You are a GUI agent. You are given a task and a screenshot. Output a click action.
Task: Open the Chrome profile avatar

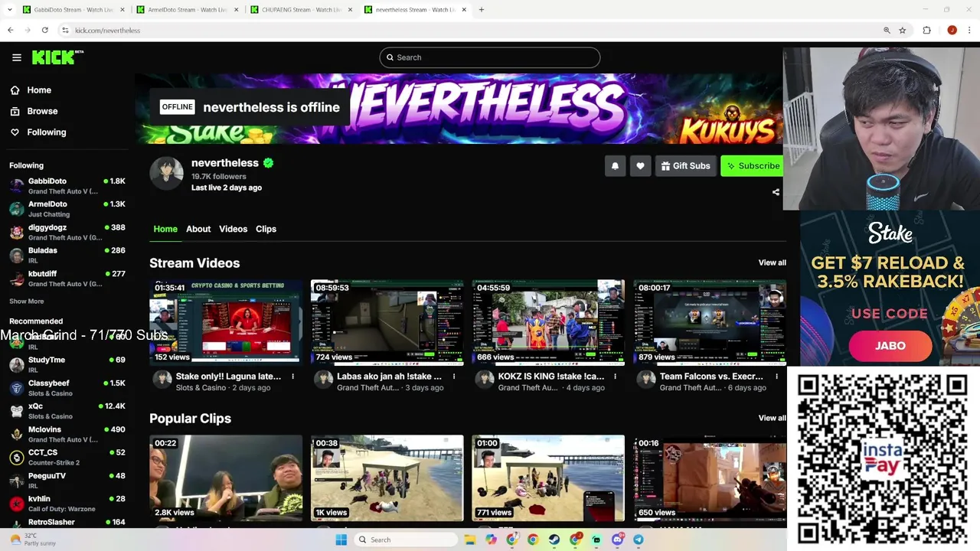coord(952,30)
